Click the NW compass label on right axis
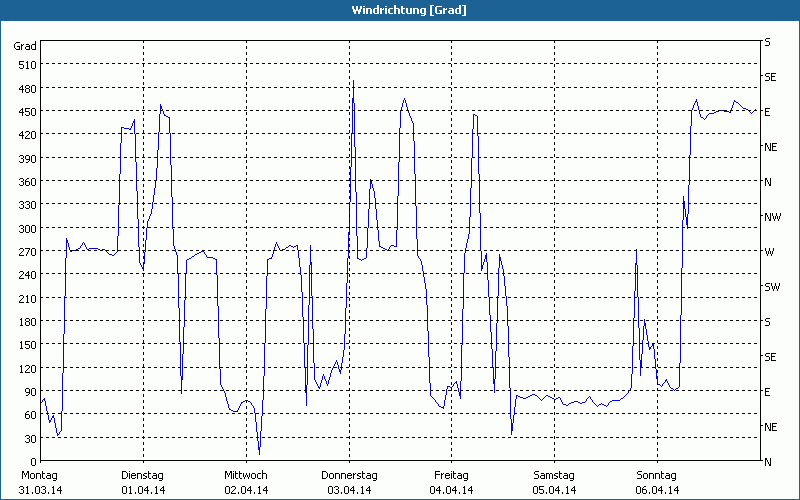Image resolution: width=800 pixels, height=500 pixels. coord(771,217)
